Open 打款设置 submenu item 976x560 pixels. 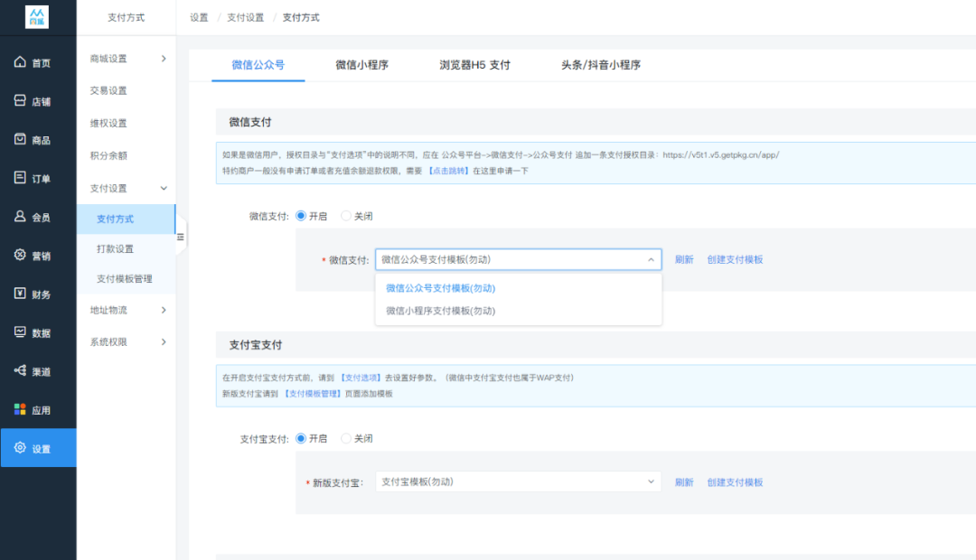(115, 249)
